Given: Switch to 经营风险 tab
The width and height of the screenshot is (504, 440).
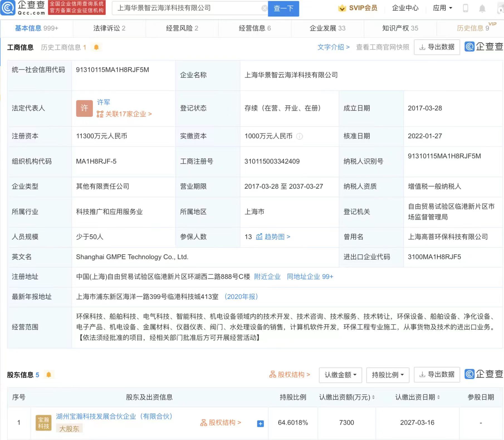Looking at the screenshot, I should click(182, 28).
